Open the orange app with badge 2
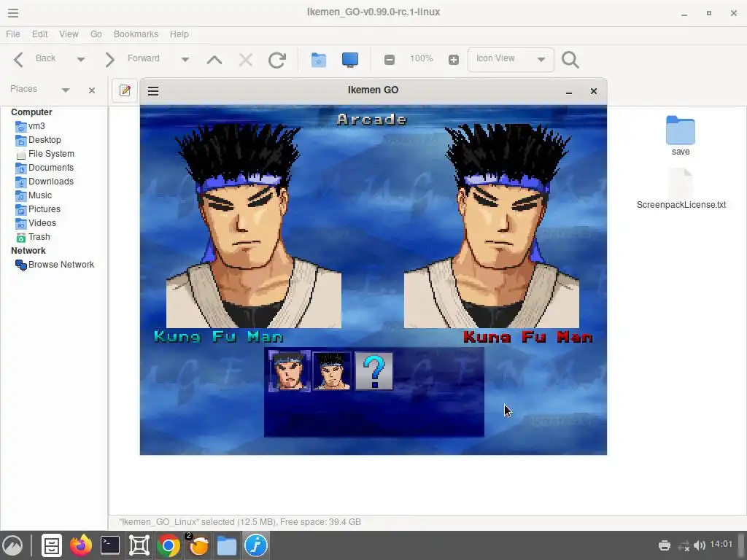The image size is (747, 560). click(198, 545)
